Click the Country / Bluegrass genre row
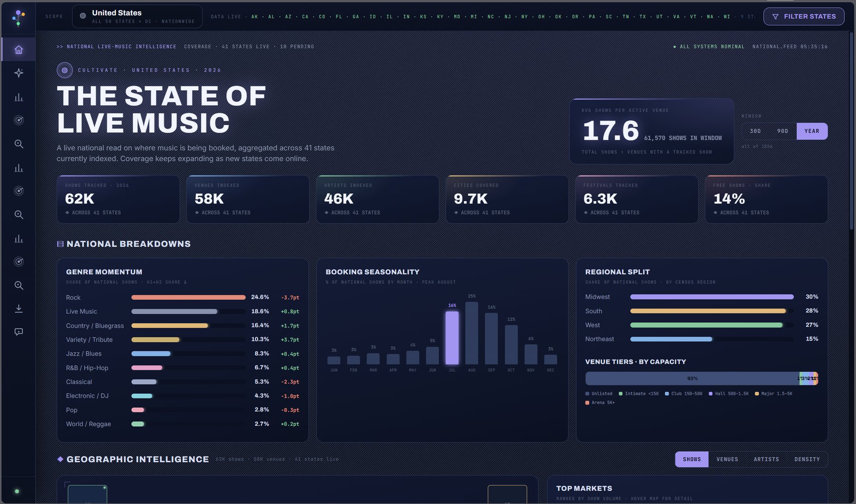 point(183,326)
